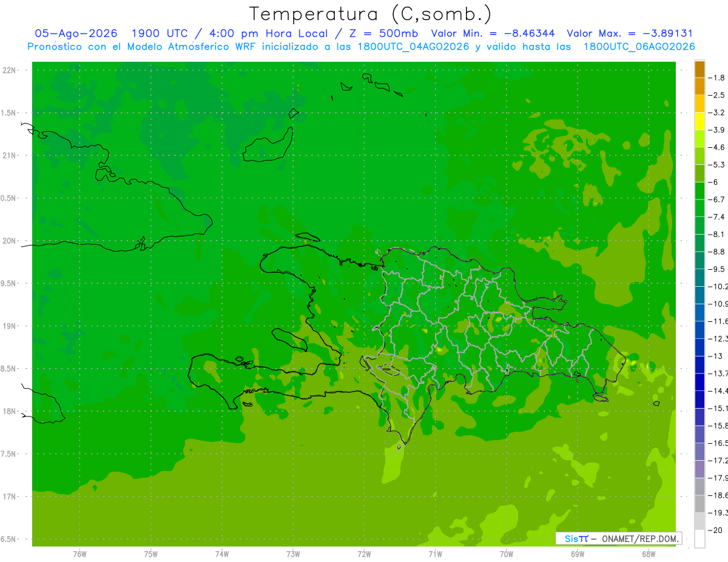Click the "68W" longitude axis label
The height and width of the screenshot is (562, 728).
coord(649,554)
